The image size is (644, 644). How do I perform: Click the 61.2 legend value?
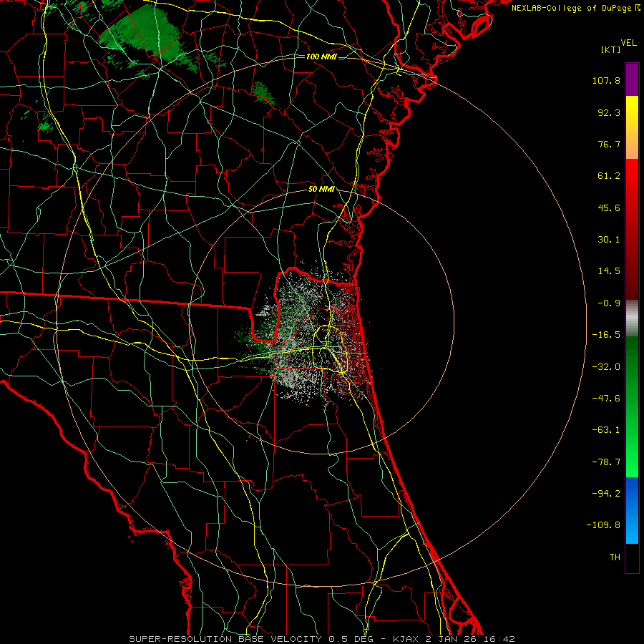[x=609, y=176]
